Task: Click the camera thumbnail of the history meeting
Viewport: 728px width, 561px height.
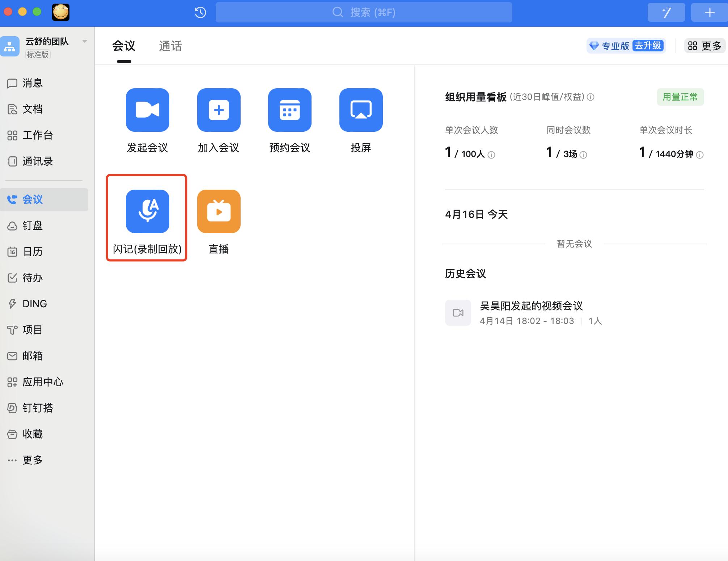Action: point(458,313)
